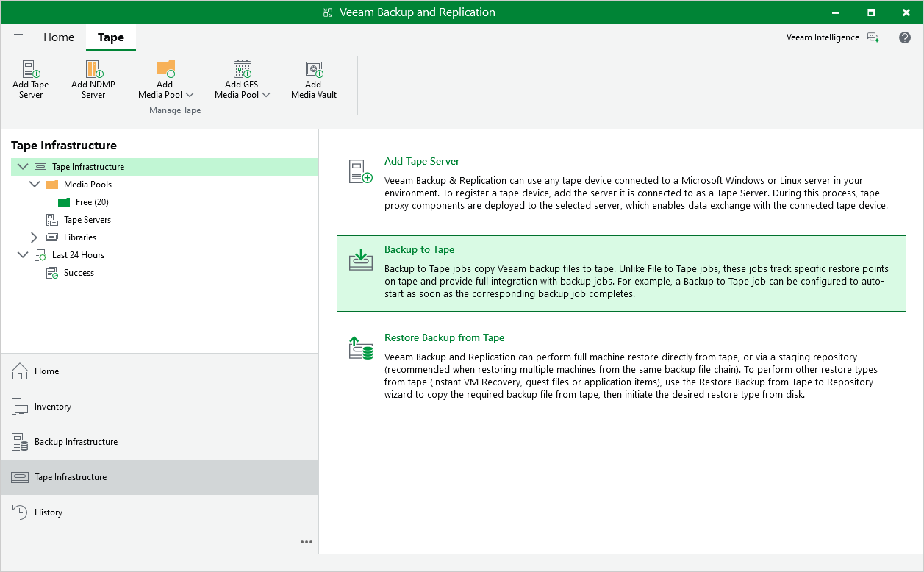Click the Add Tape Server link in the main pane

(422, 161)
